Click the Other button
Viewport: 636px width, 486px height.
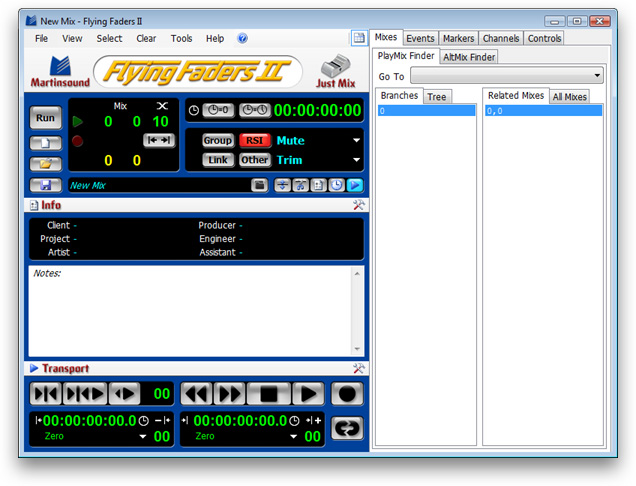click(x=255, y=160)
